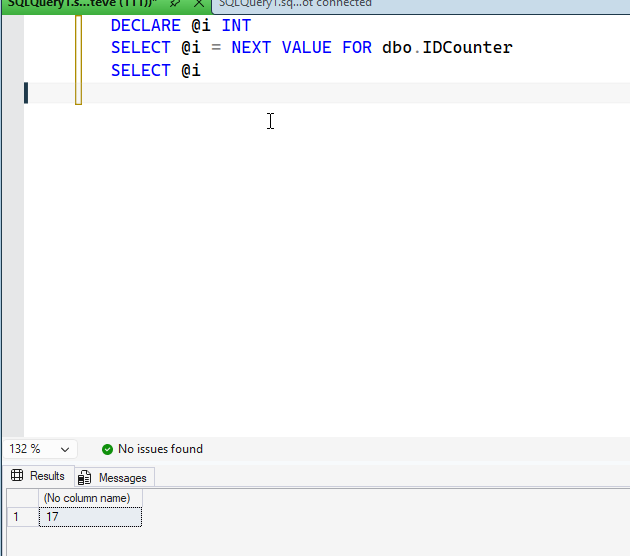
Task: Select the active green SQLQuery1 tab
Action: [80, 4]
